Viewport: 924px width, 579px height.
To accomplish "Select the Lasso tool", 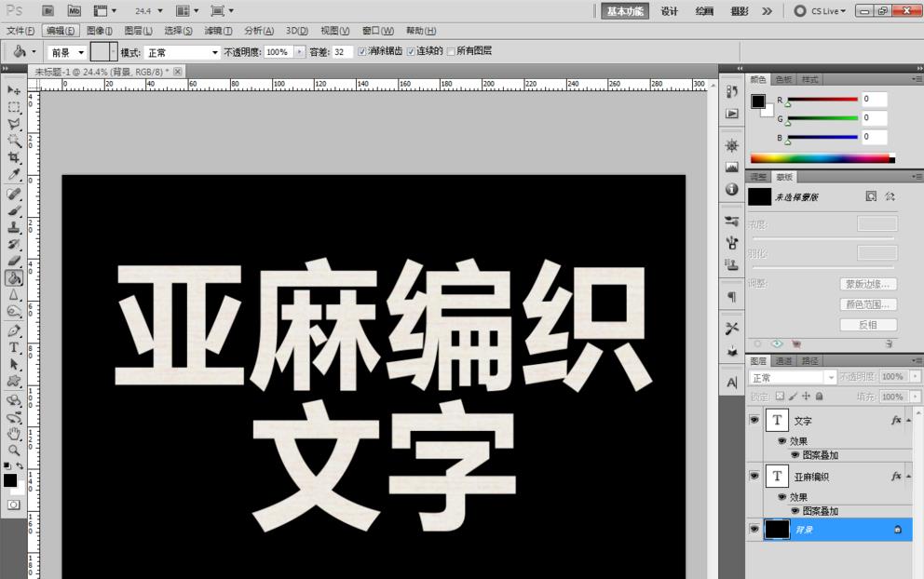I will point(14,124).
